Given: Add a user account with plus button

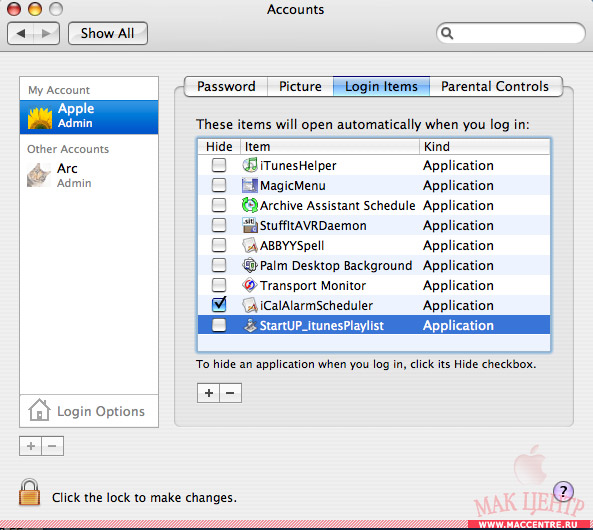Looking at the screenshot, I should coord(31,446).
